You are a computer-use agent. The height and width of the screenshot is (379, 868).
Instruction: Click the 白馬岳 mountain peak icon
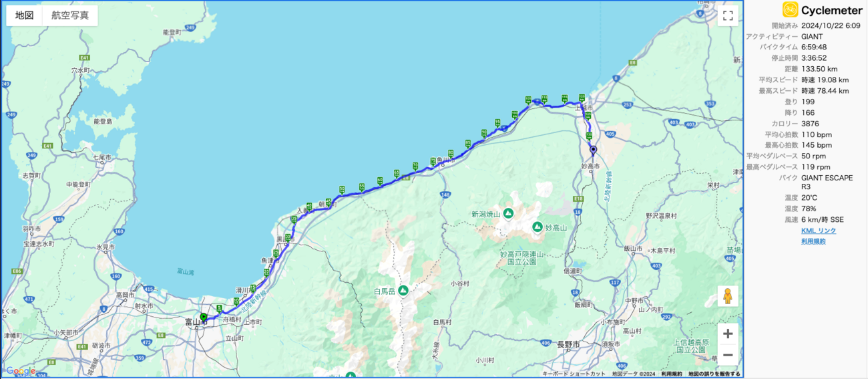click(403, 291)
